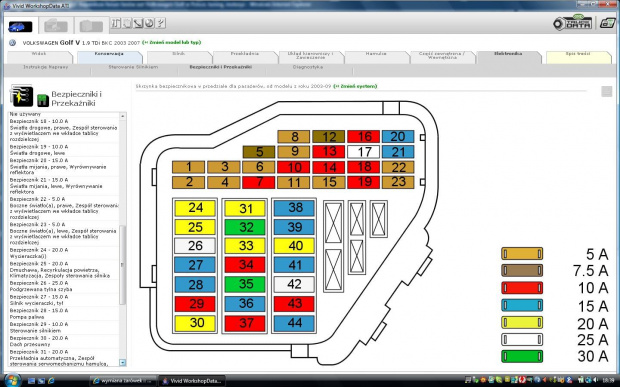This screenshot has height=387, width=620.
Task: Click the fuses and relays panel icon
Action: 22,96
